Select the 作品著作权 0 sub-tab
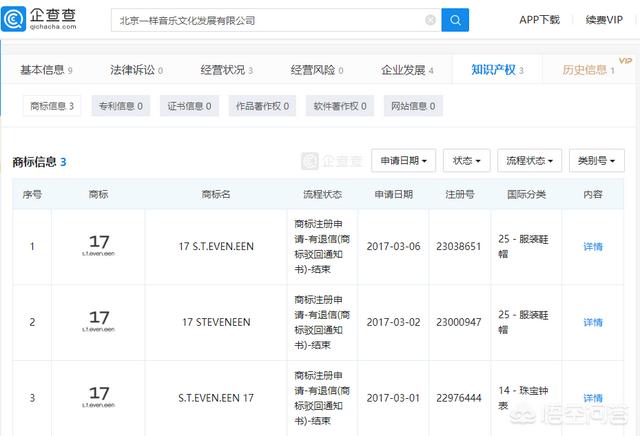The width and height of the screenshot is (640, 436). point(262,106)
